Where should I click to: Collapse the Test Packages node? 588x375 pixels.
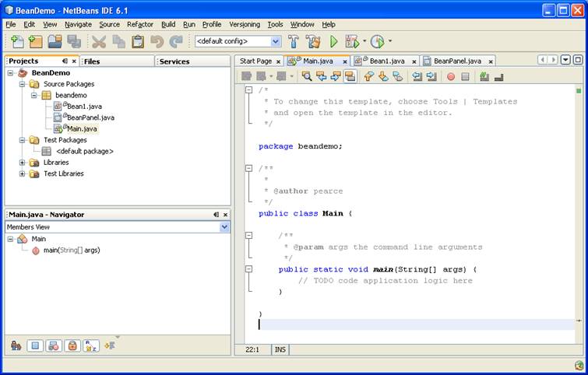(22, 140)
